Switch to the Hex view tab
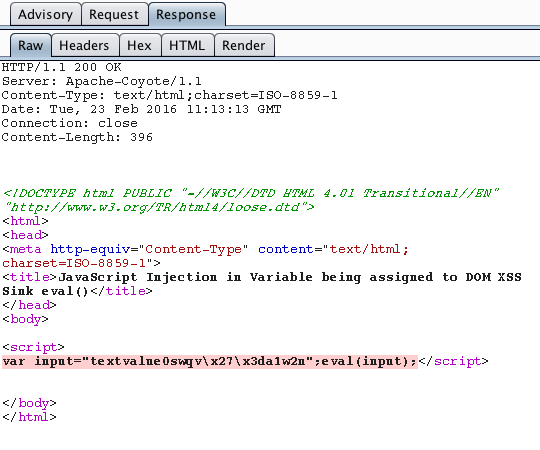The width and height of the screenshot is (540, 450). (x=139, y=45)
